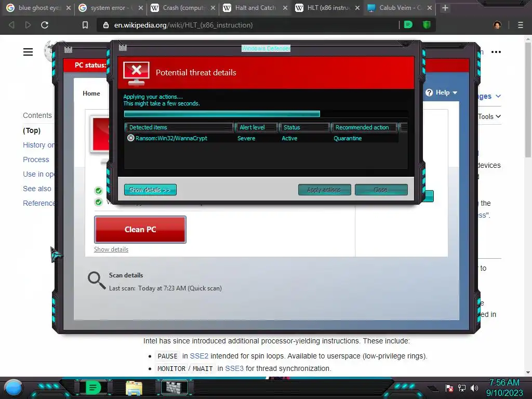This screenshot has width=532, height=399.
Task: Open the green speech-bubble browser extension
Action: pos(408,25)
